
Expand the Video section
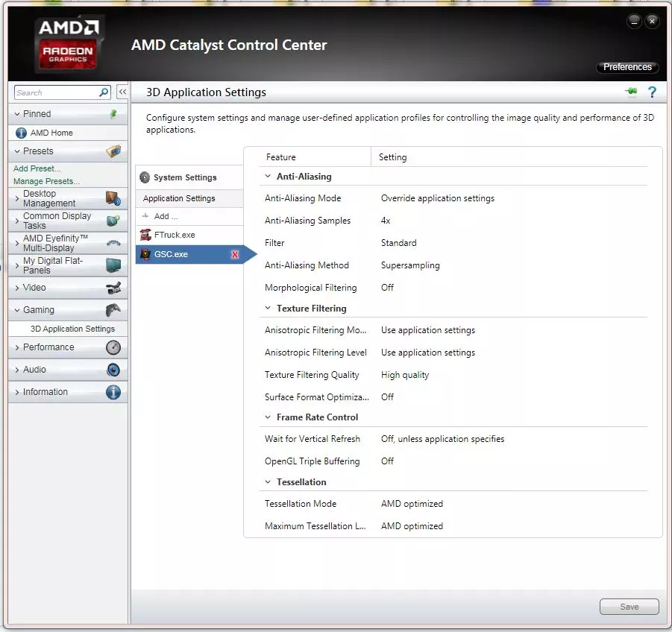[17, 288]
